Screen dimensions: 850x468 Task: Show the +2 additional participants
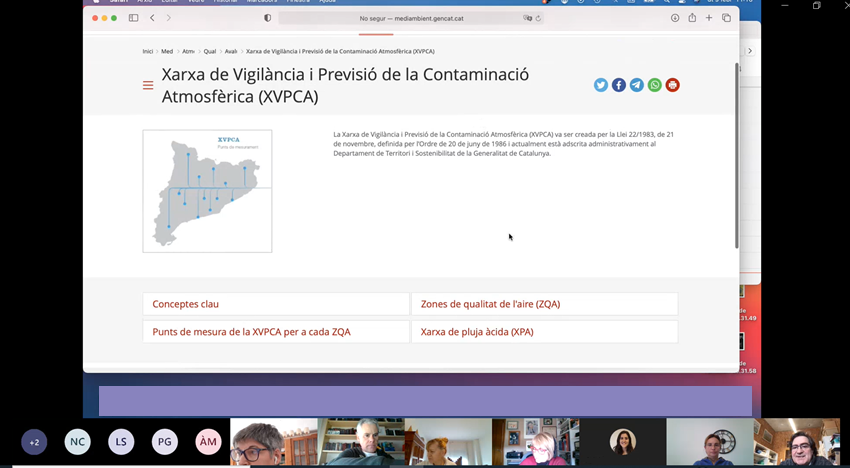click(x=34, y=442)
